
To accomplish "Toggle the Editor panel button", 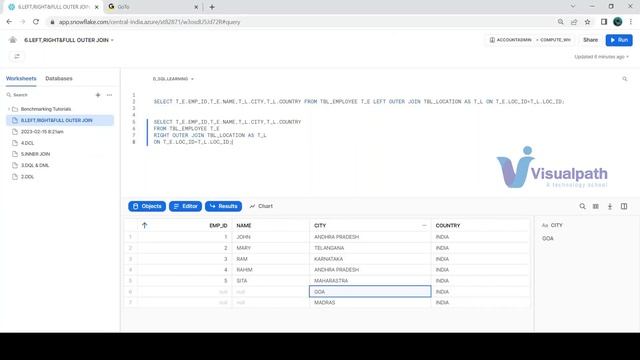I will click(185, 206).
